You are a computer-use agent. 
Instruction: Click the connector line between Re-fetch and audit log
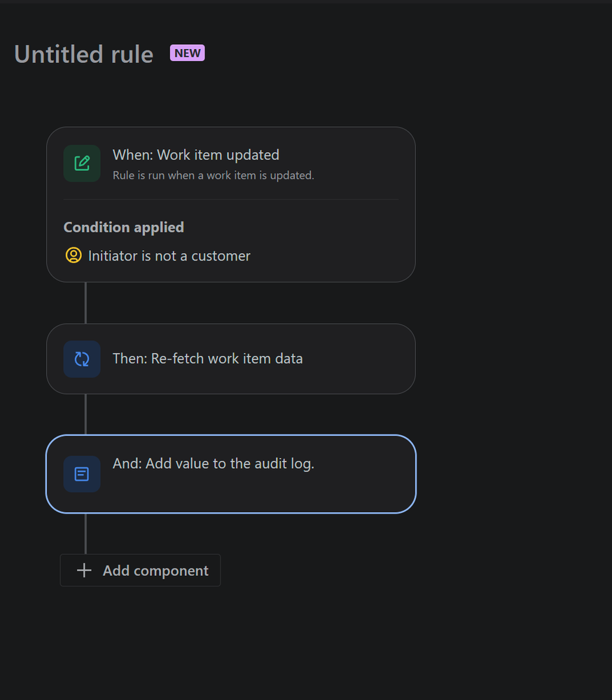click(85, 414)
